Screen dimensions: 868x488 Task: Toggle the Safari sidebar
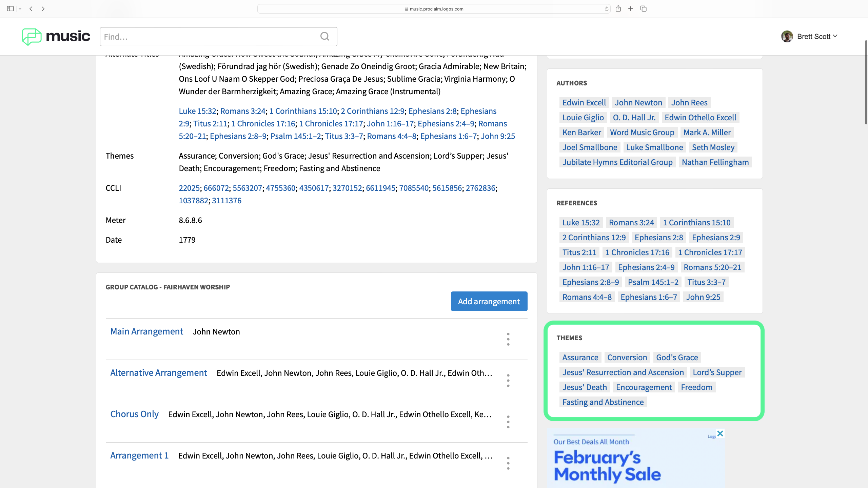(10, 9)
